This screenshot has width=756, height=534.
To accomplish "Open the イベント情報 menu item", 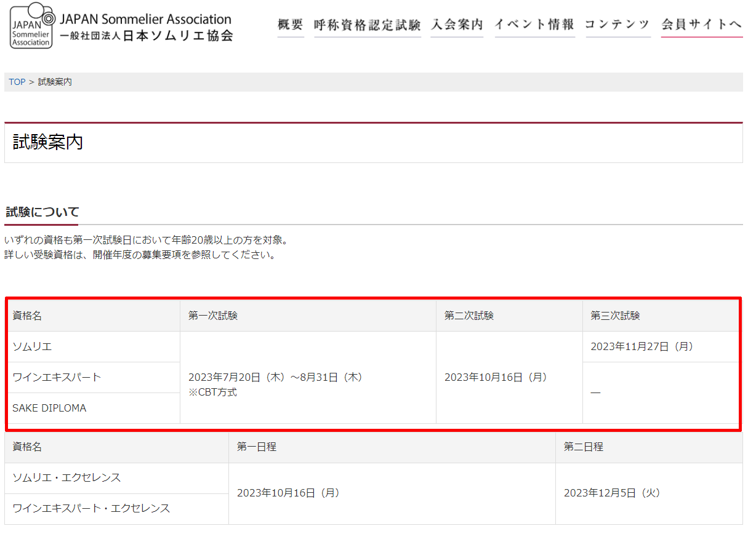I will 534,25.
